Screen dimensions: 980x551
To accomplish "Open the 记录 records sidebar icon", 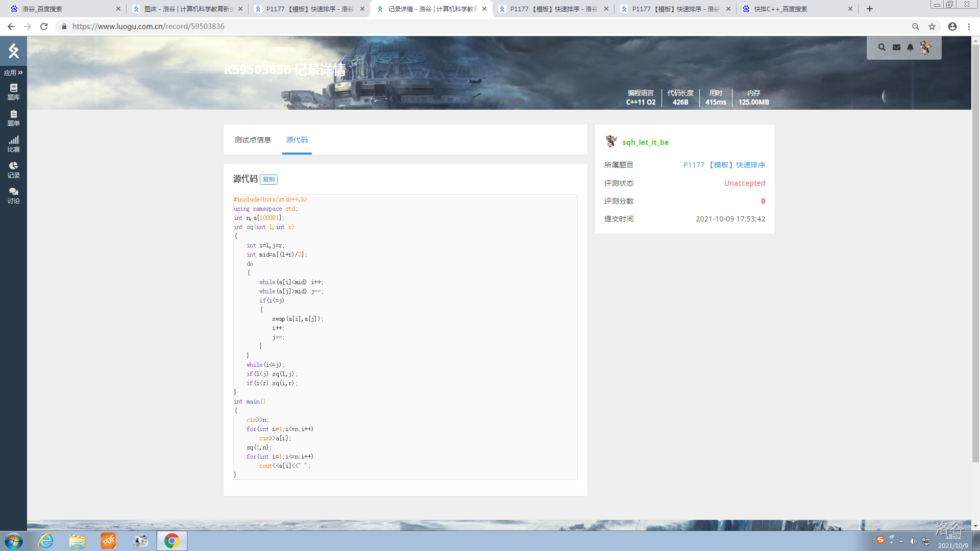I will click(x=13, y=170).
